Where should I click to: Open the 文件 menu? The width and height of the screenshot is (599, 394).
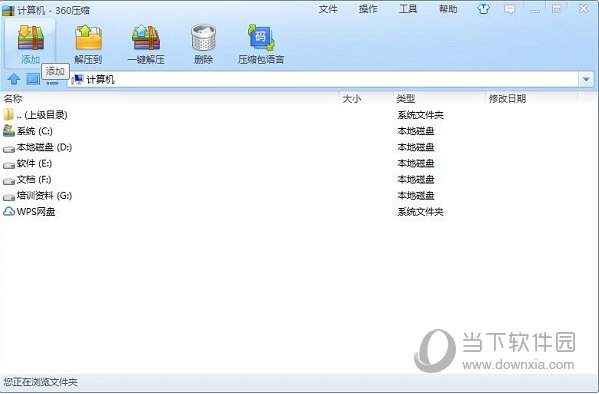328,9
